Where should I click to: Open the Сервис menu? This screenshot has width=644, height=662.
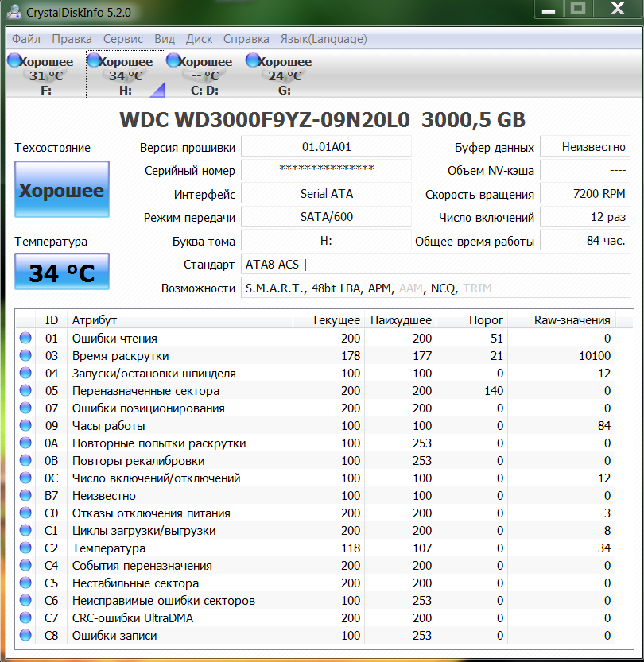(x=123, y=39)
